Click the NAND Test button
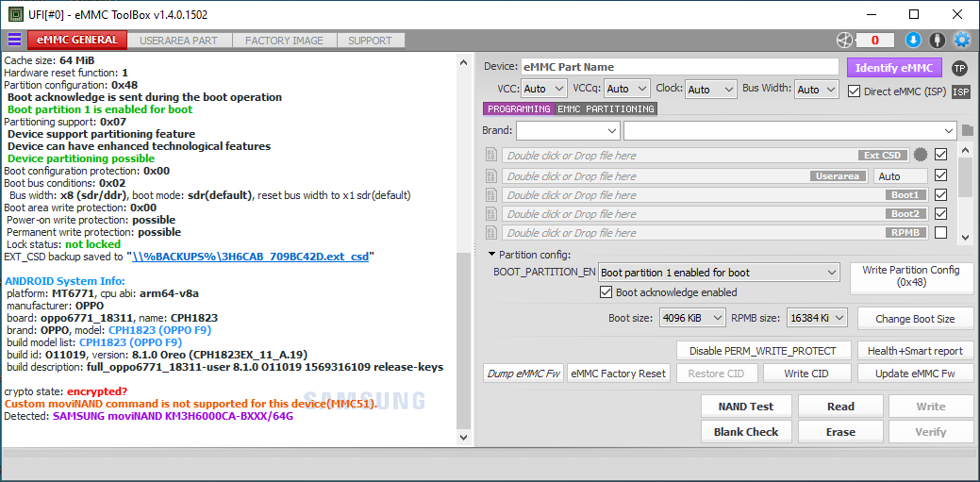Screen dimensions: 980x482 point(746,407)
